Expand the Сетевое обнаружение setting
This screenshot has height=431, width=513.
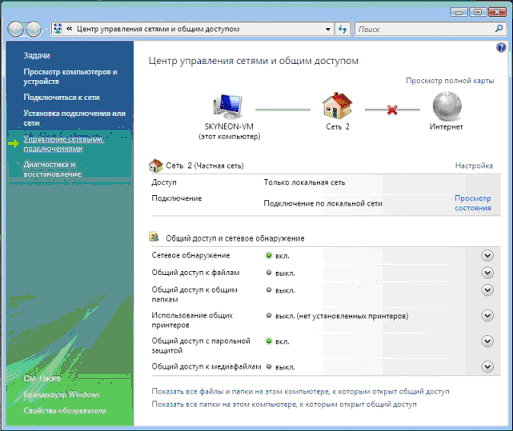(x=487, y=256)
